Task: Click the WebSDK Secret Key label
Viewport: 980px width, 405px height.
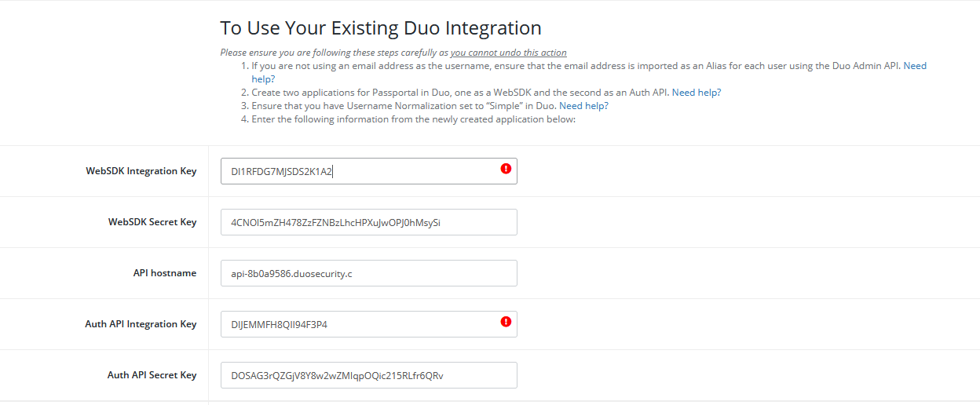Action: (152, 222)
